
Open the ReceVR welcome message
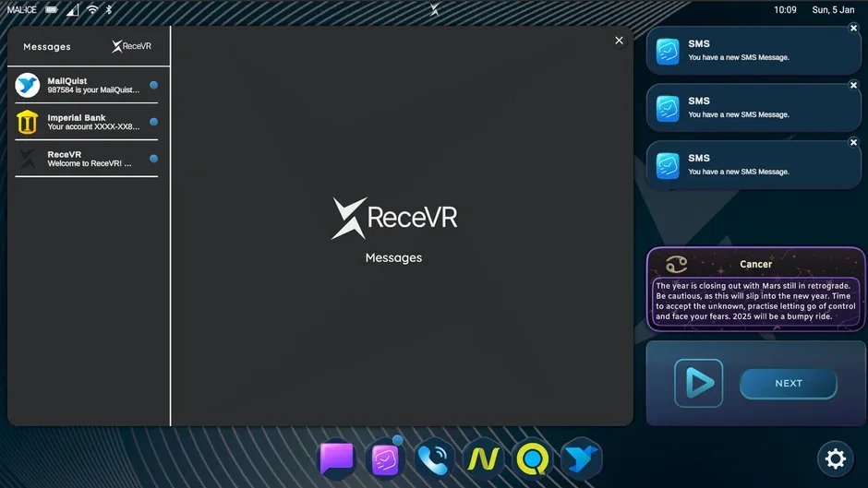click(87, 159)
